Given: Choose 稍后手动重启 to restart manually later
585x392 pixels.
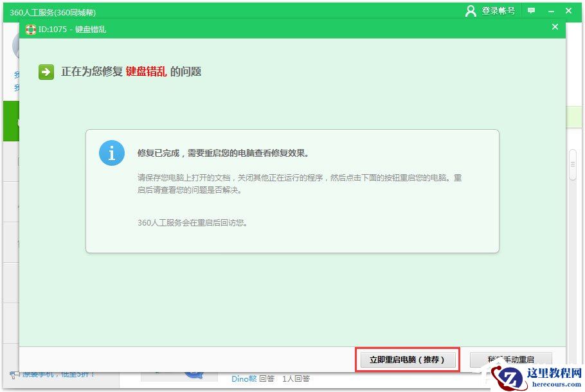Looking at the screenshot, I should (510, 359).
